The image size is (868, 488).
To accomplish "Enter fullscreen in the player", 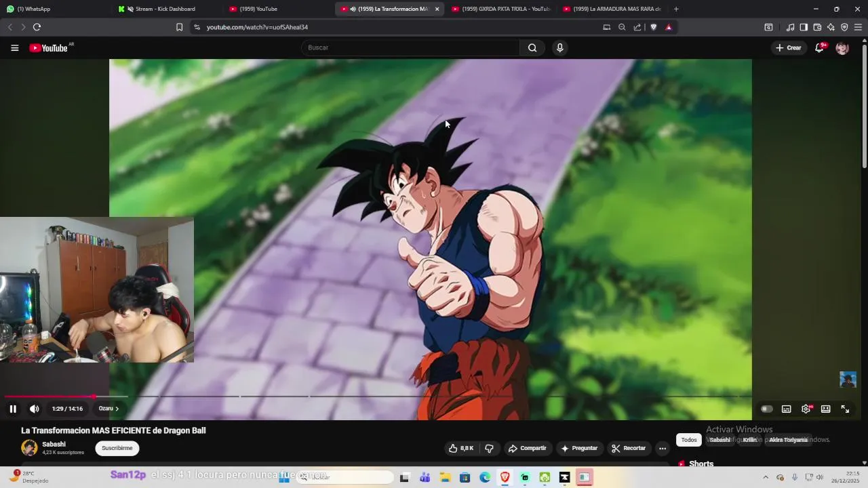I will point(845,409).
